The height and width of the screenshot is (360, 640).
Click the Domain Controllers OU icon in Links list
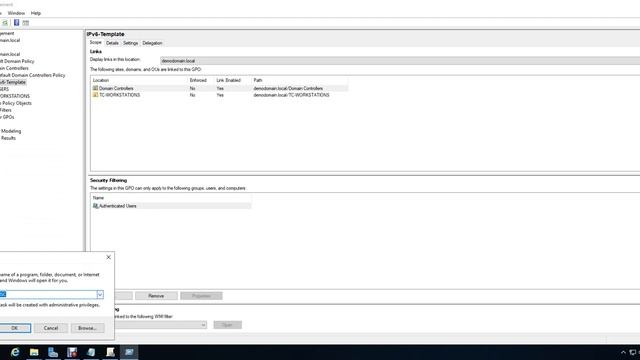(x=95, y=88)
